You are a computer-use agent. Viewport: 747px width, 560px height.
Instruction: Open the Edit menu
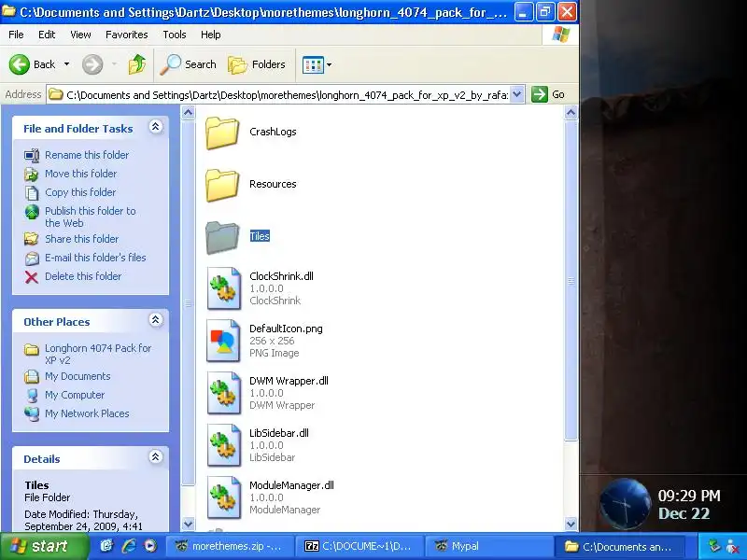coord(47,35)
